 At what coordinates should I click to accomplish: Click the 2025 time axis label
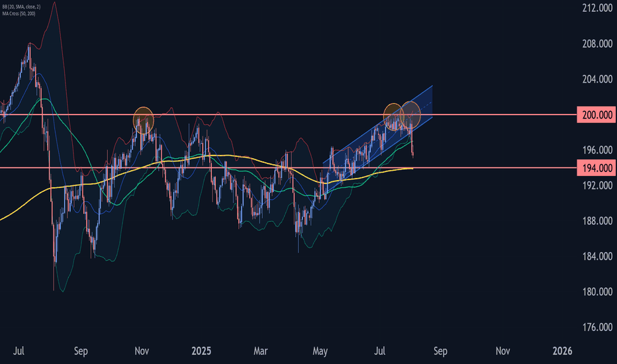tap(201, 351)
